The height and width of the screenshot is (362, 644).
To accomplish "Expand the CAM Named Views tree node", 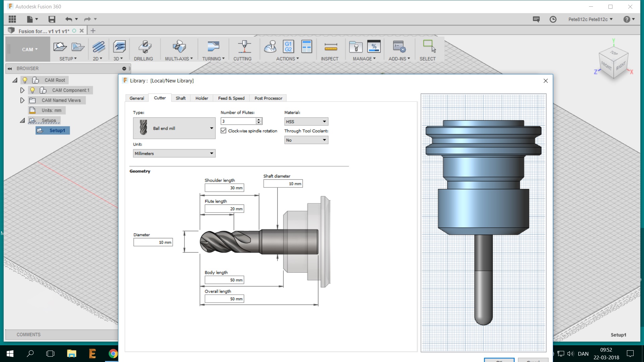I will pos(22,100).
